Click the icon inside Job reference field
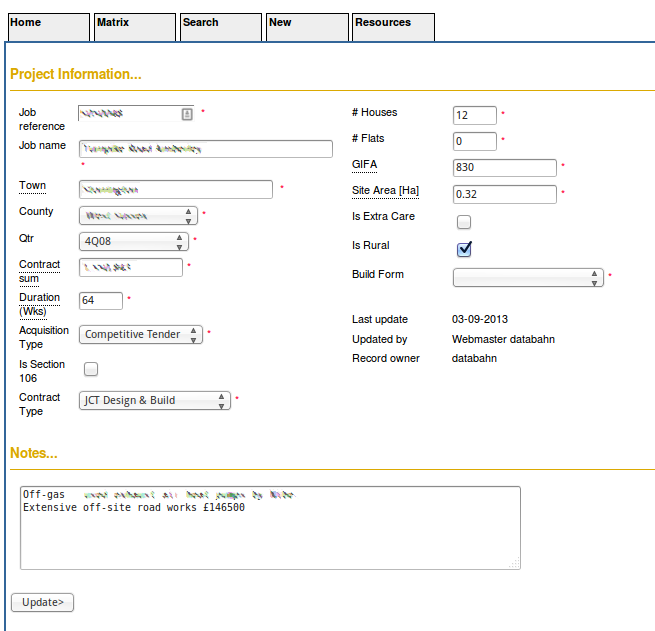Viewport: 655px width, 631px height. pyautogui.click(x=187, y=114)
